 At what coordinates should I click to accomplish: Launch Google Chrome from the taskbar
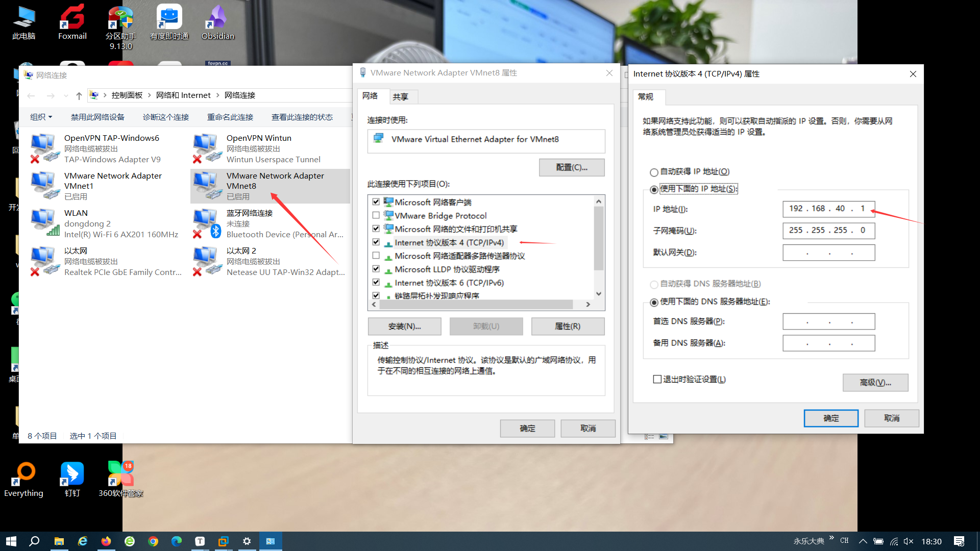[153, 541]
